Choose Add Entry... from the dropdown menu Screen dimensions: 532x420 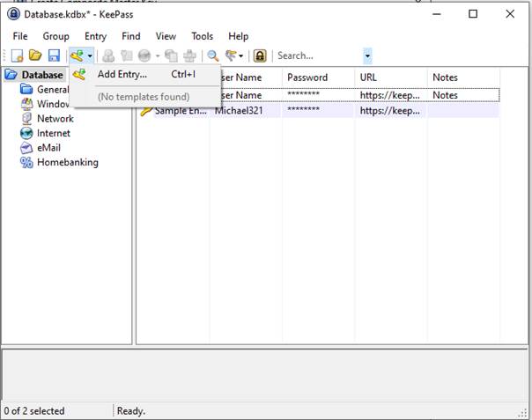click(146, 74)
